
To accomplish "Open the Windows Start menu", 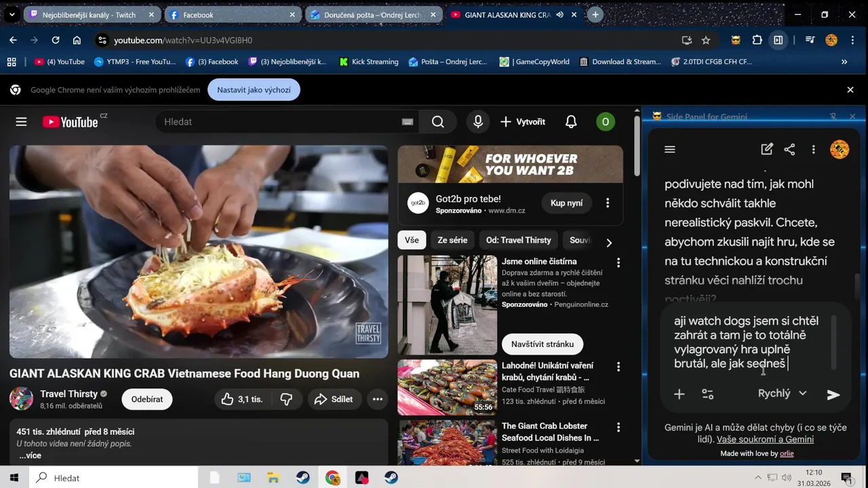I will point(14,478).
